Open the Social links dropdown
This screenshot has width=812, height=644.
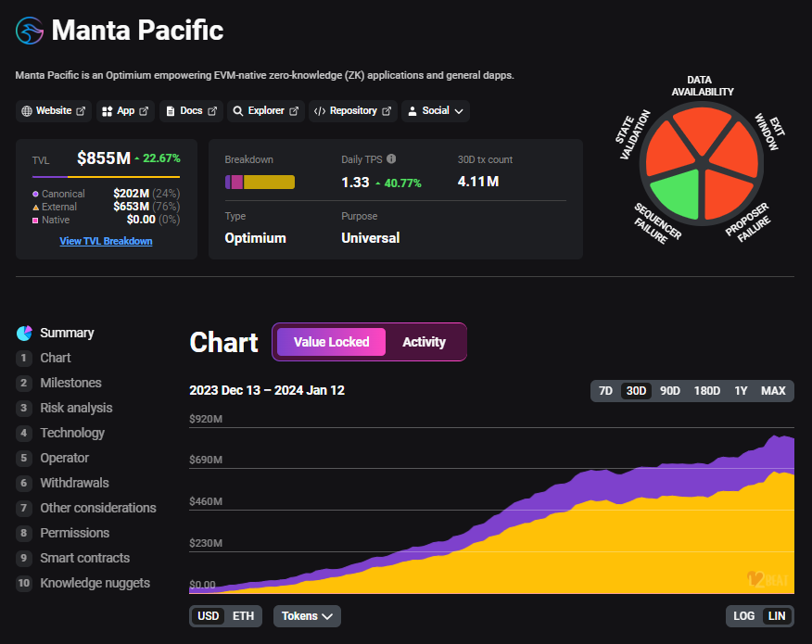(436, 111)
